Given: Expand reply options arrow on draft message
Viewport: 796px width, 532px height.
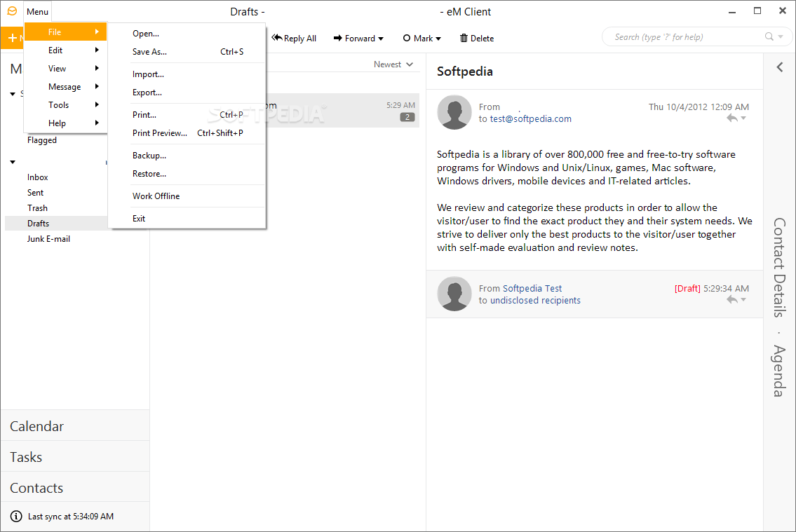Looking at the screenshot, I should tap(743, 300).
